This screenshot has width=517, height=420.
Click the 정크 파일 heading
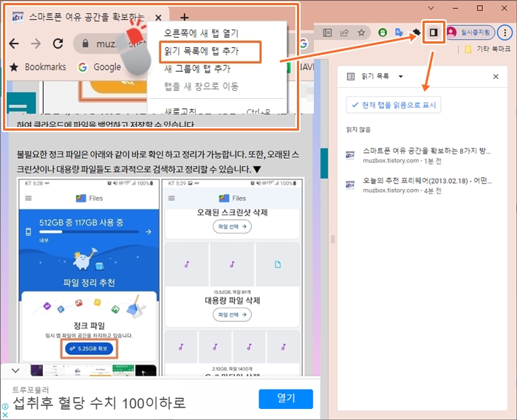(x=89, y=326)
